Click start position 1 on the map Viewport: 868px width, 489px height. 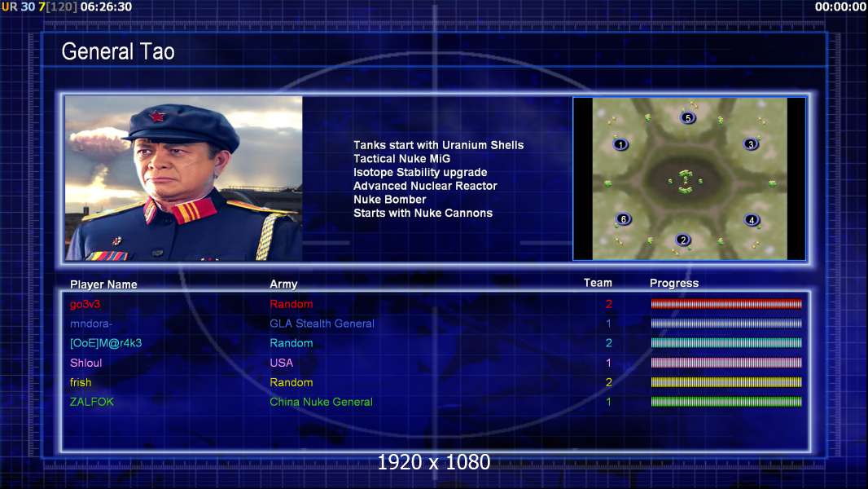620,144
